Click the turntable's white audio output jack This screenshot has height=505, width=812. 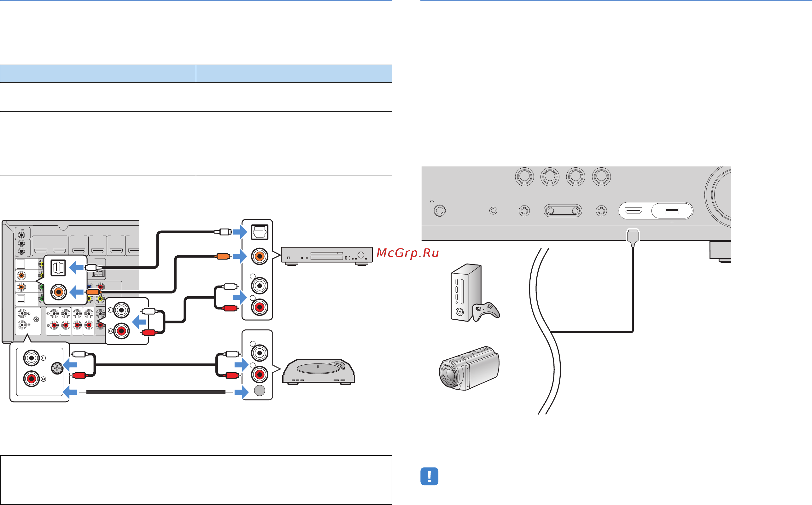pos(260,353)
